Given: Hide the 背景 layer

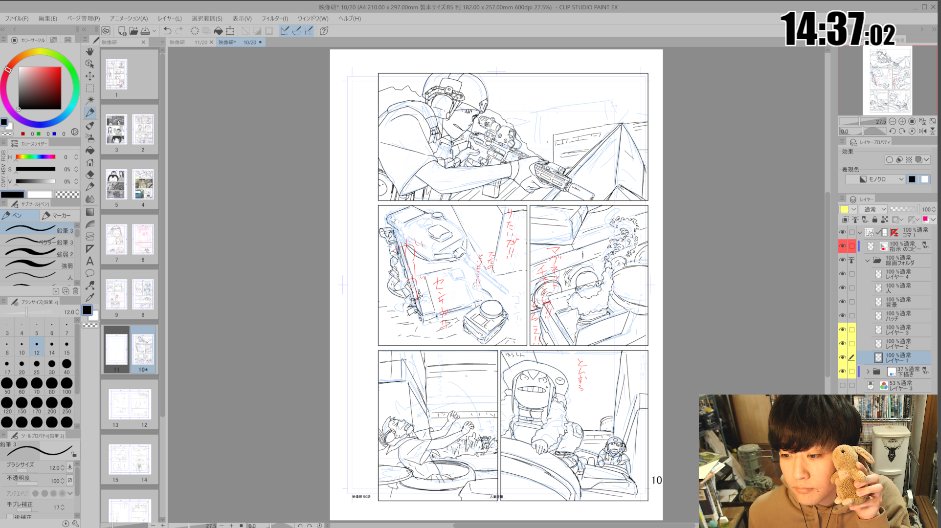Looking at the screenshot, I should (843, 301).
